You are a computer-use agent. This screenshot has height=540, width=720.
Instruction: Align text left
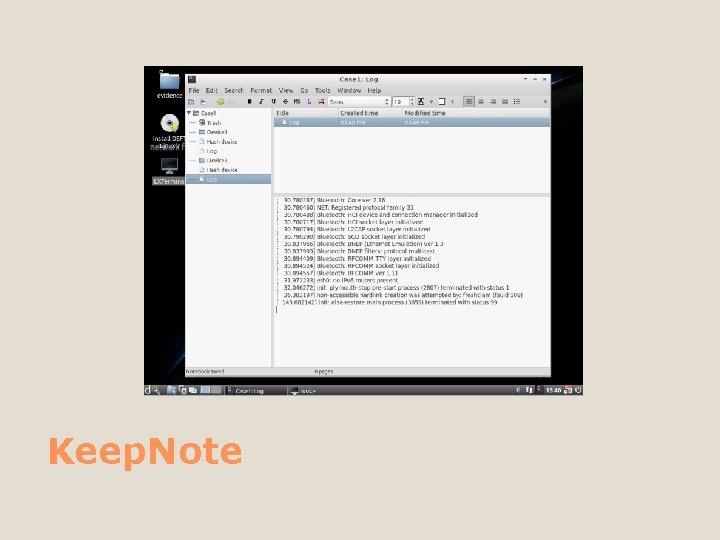pos(468,101)
